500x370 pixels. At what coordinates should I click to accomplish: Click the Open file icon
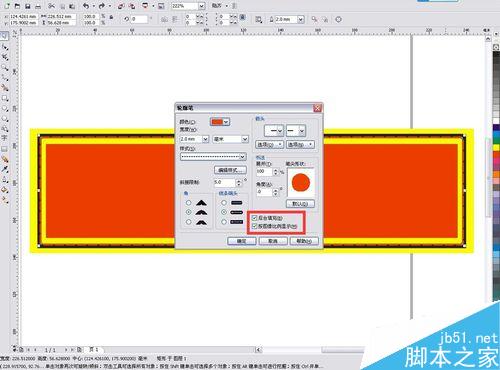pos(17,6)
